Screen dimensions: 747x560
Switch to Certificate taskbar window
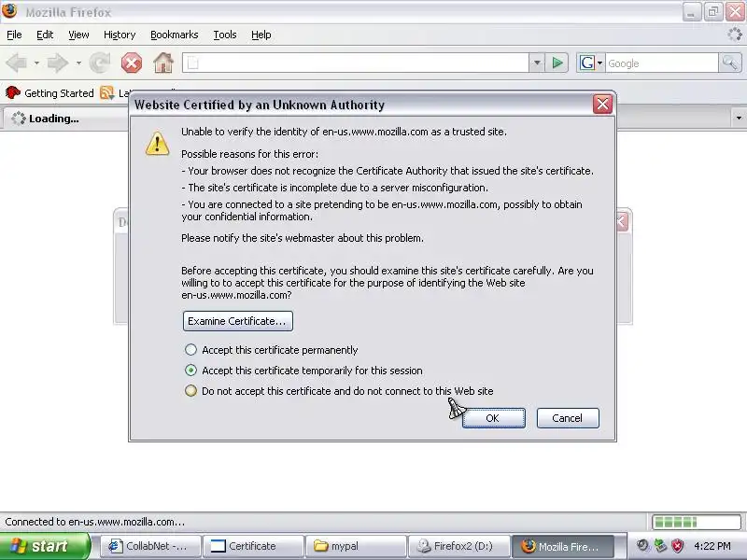point(253,546)
